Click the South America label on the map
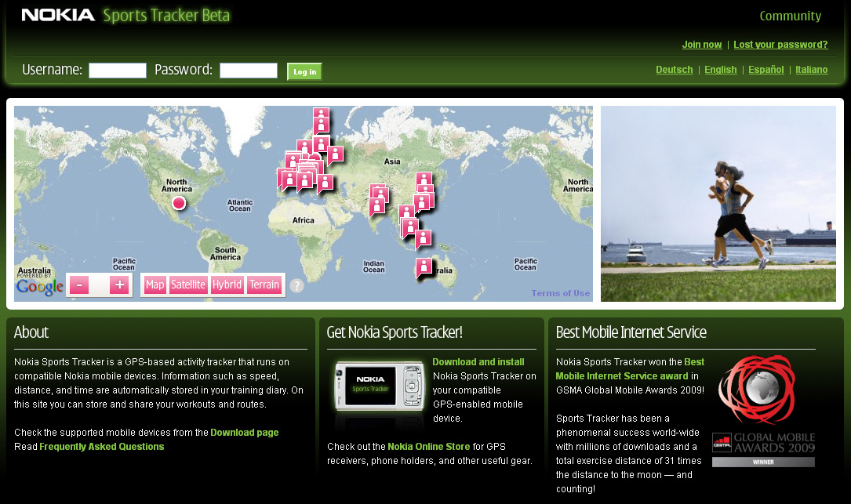Screen dimensions: 851x504 (225, 253)
